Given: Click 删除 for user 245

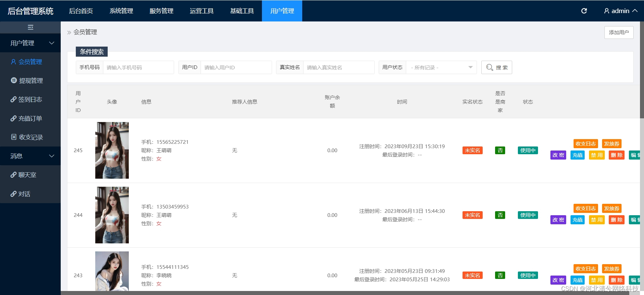Looking at the screenshot, I should 616,155.
